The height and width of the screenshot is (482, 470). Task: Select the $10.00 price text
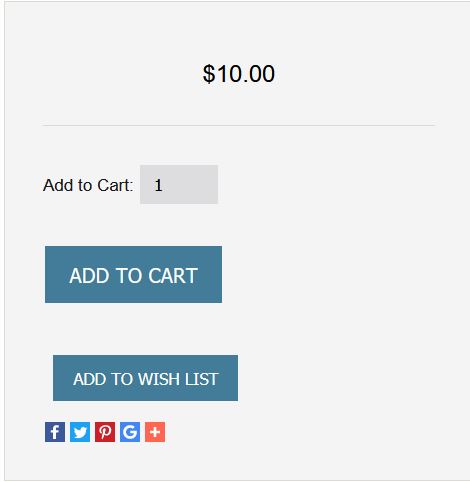239,74
